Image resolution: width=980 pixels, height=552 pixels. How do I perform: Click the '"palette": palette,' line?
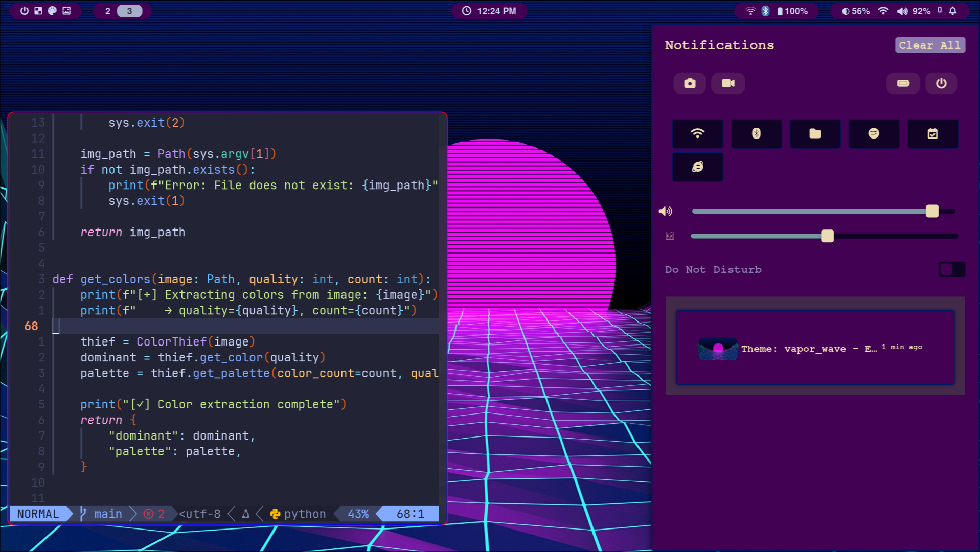[x=174, y=451]
